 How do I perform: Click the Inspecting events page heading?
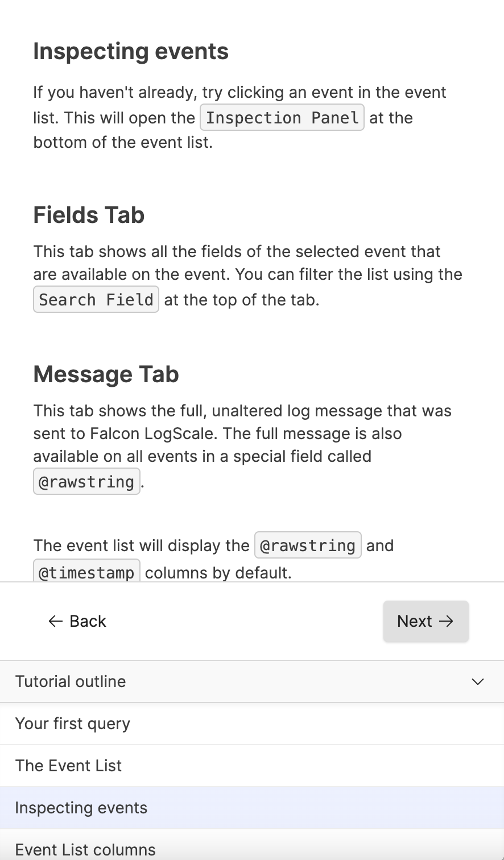131,51
